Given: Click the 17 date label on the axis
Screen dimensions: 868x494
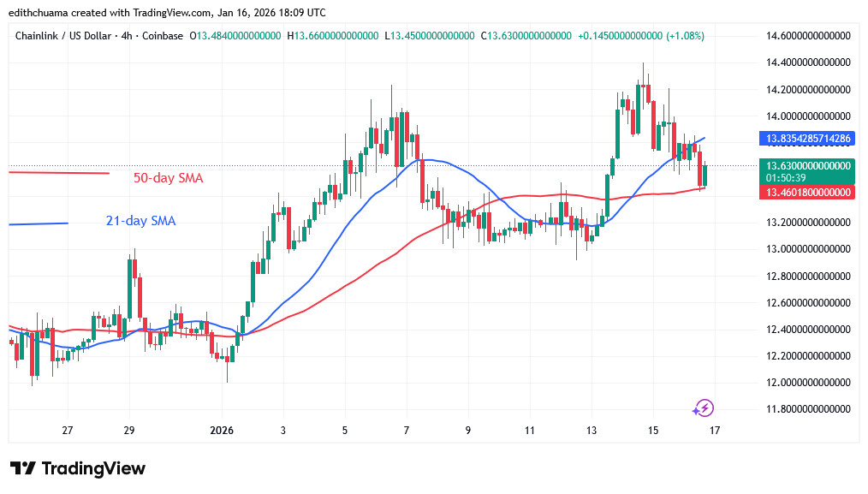Looking at the screenshot, I should pos(714,431).
